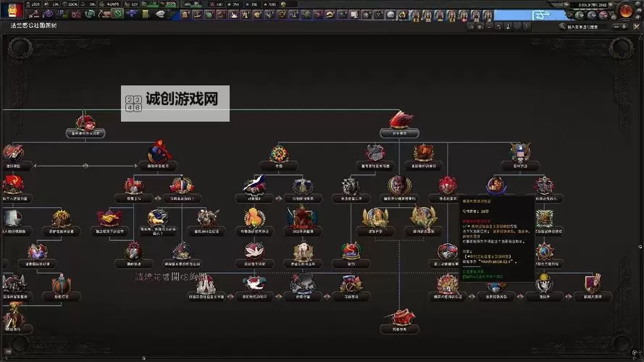The image size is (644, 362).
Task: Toggle the fifth focus filter icon
Action: pyautogui.click(x=508, y=26)
